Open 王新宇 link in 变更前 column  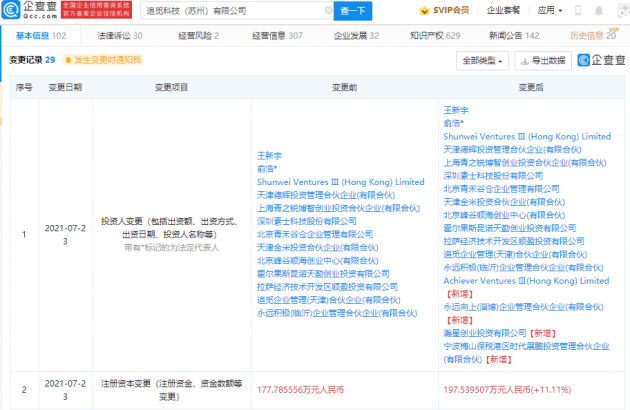pyautogui.click(x=269, y=156)
